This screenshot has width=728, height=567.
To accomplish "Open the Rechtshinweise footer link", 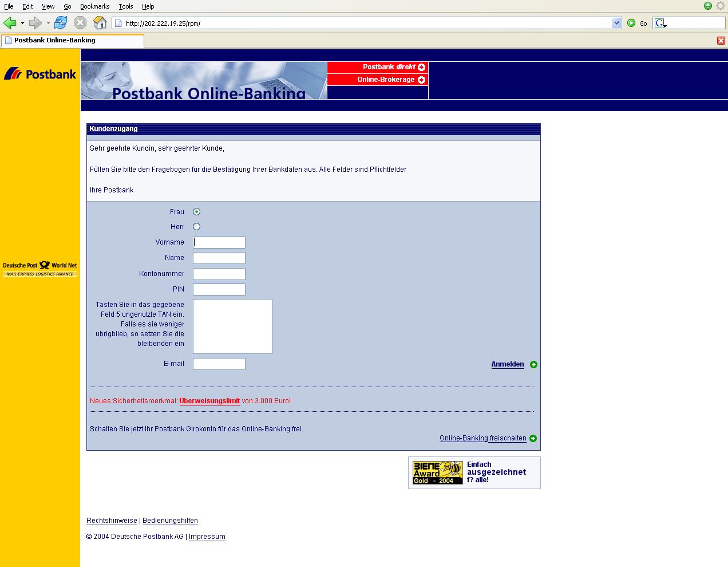I will pyautogui.click(x=112, y=521).
